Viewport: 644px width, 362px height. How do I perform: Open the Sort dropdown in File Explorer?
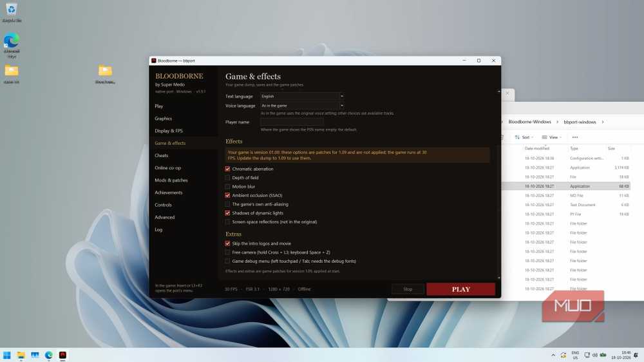click(x=524, y=137)
